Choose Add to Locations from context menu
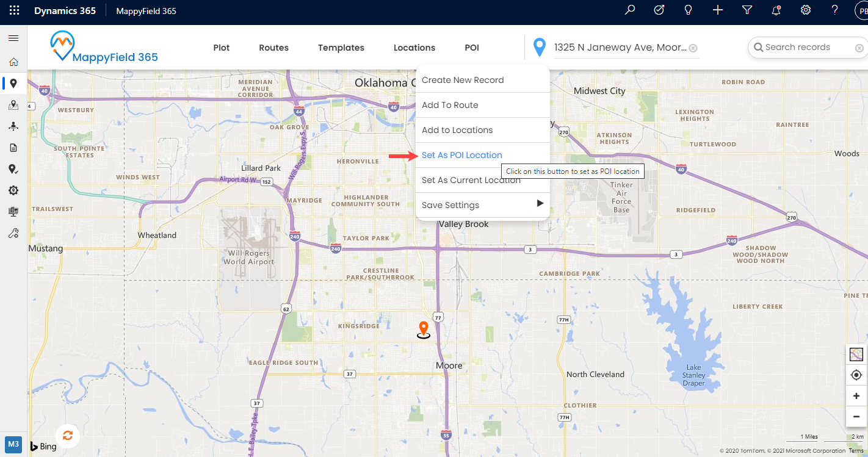Screen dimensions: 868x457 tap(482, 130)
